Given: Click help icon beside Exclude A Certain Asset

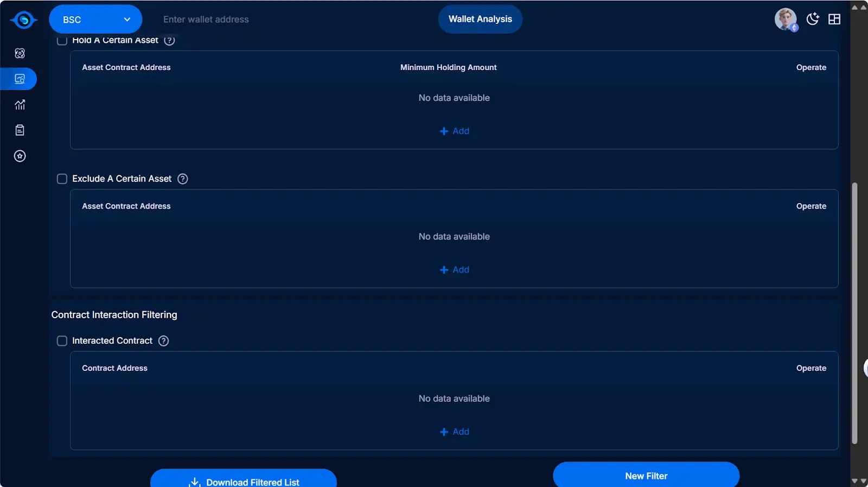Looking at the screenshot, I should pyautogui.click(x=183, y=179).
